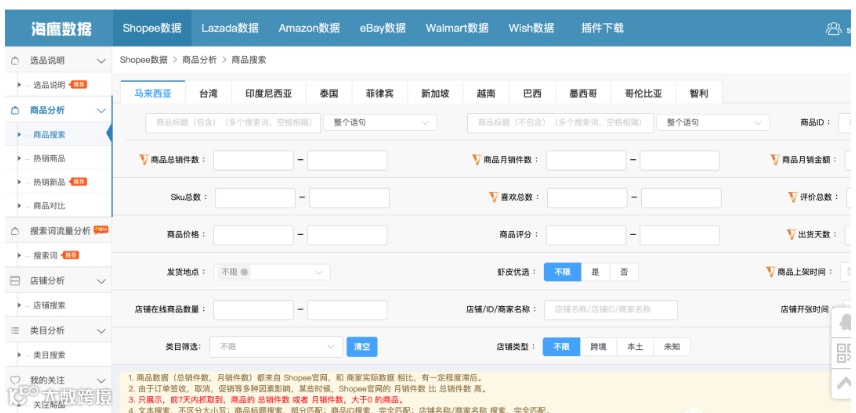This screenshot has height=413, width=856.
Task: Focus the 店铺/ID/商家名称 input field
Action: 611,309
